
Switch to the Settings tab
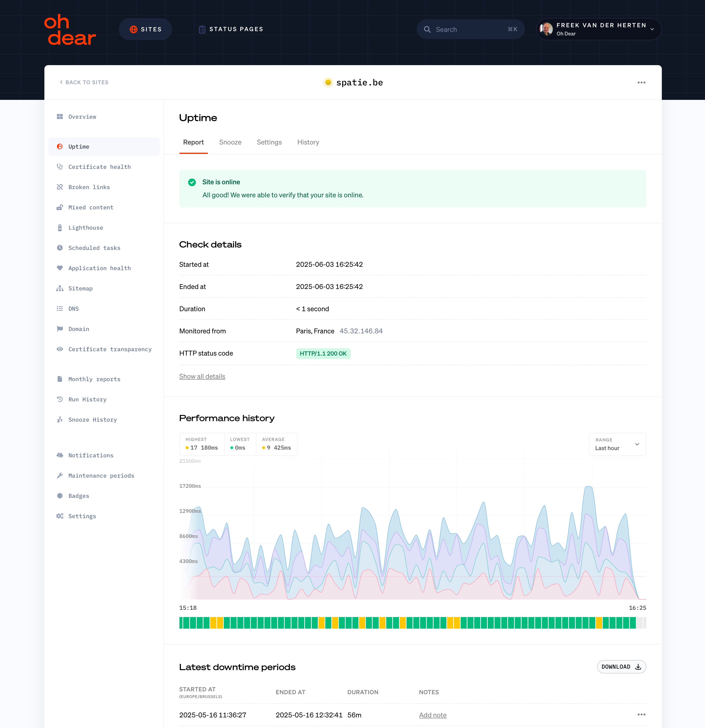(269, 142)
